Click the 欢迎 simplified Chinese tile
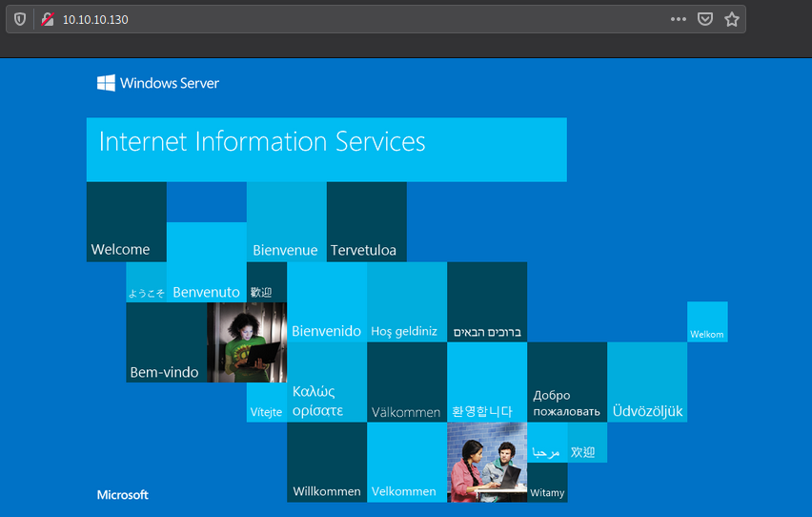The image size is (812, 517). [587, 443]
